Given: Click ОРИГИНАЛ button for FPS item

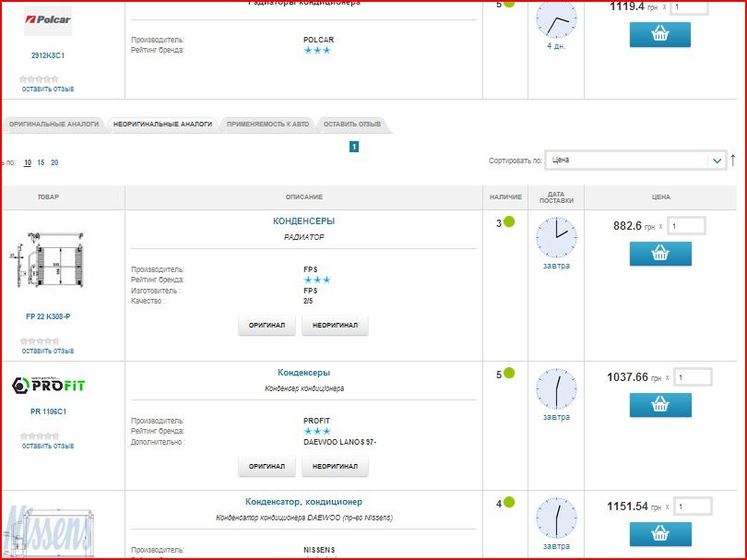Looking at the screenshot, I should tap(267, 325).
